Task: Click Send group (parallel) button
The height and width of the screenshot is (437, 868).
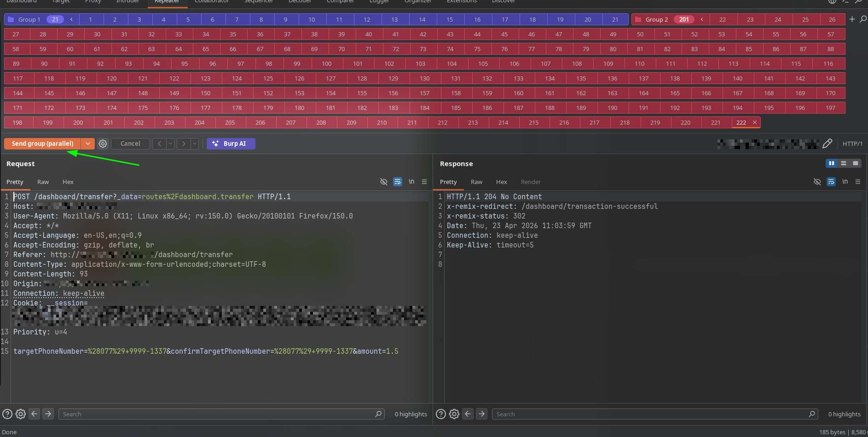Action: click(x=42, y=144)
